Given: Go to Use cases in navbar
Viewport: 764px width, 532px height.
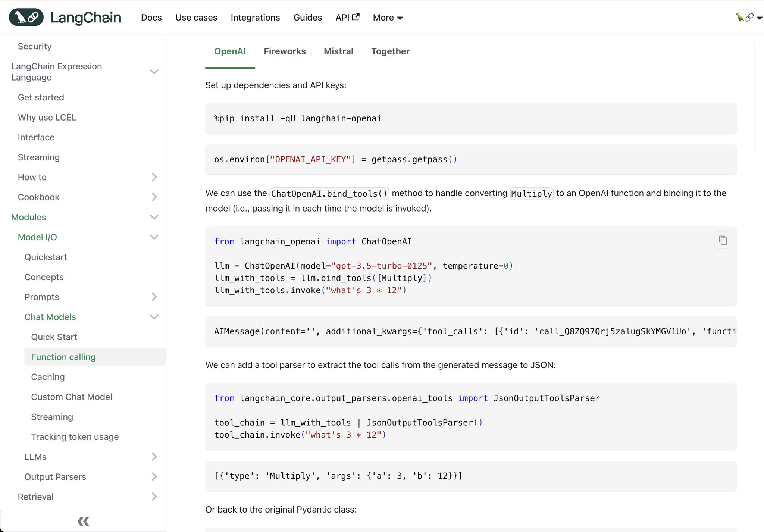Looking at the screenshot, I should pos(196,18).
